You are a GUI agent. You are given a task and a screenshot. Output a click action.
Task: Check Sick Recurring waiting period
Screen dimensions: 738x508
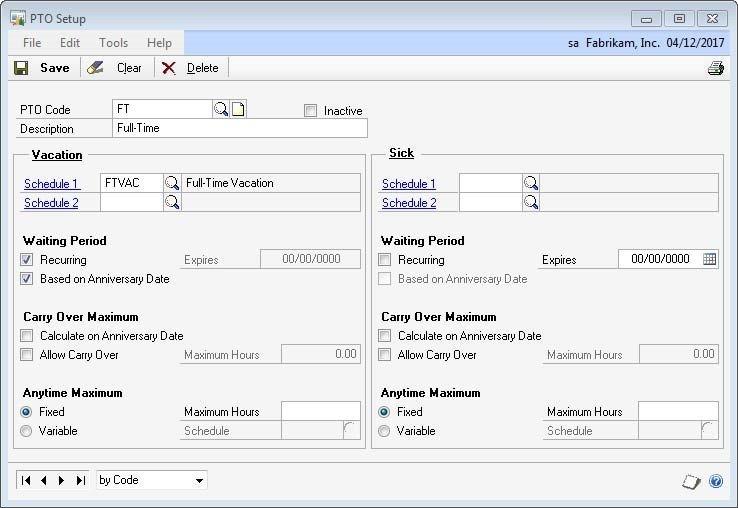[x=385, y=259]
